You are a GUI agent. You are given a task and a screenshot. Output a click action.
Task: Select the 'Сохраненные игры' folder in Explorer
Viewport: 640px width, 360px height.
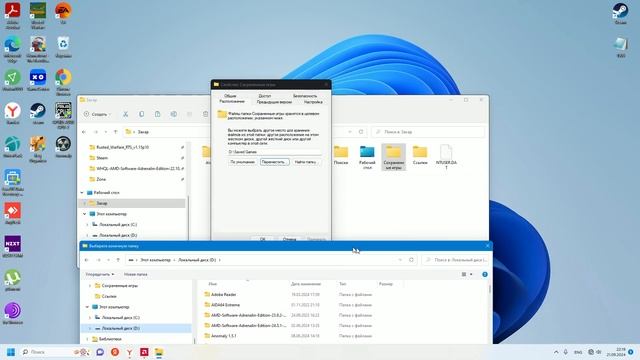point(393,157)
